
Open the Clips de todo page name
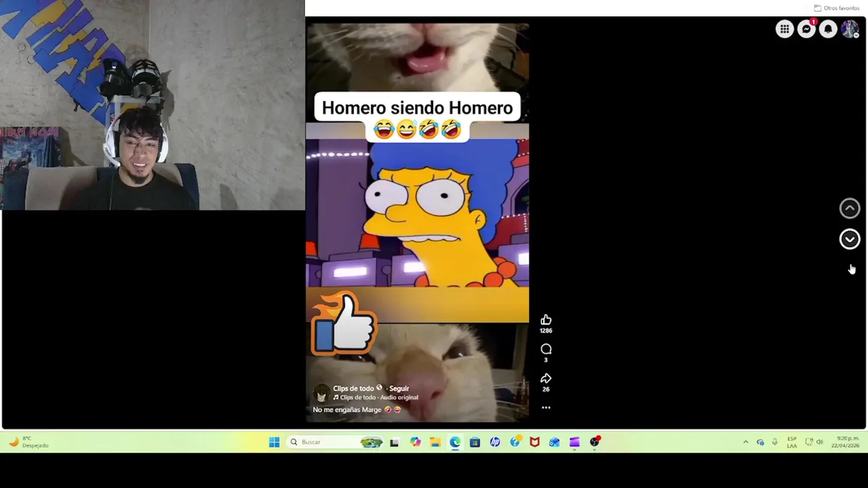click(353, 388)
